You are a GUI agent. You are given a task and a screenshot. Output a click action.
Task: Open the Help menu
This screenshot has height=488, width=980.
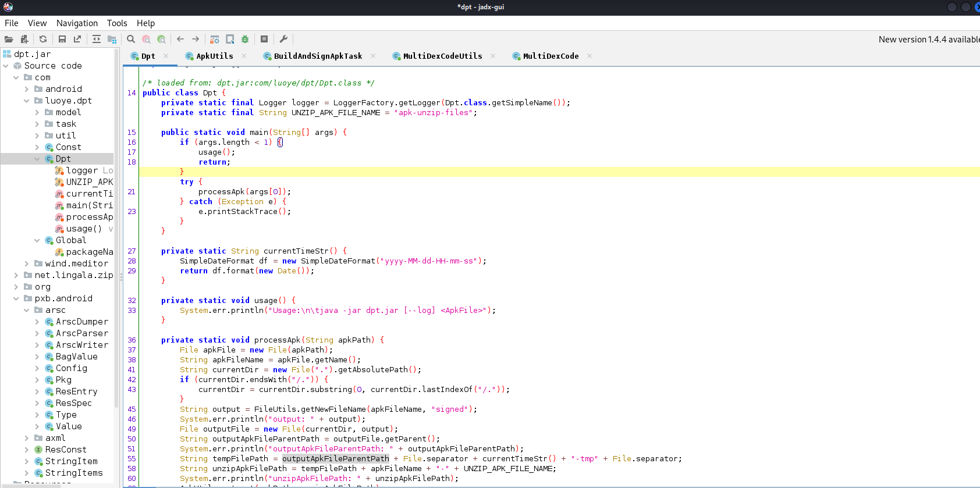tap(145, 23)
